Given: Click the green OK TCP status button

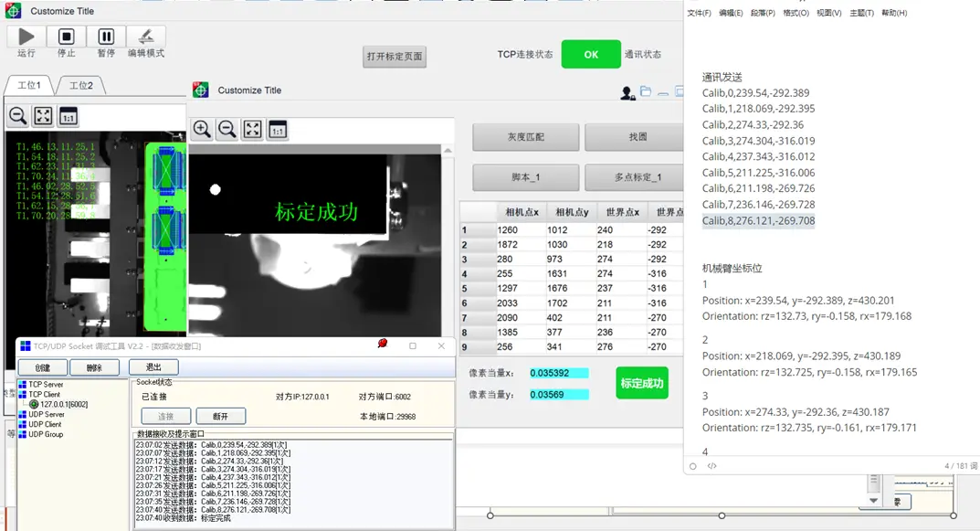Looking at the screenshot, I should click(x=591, y=55).
